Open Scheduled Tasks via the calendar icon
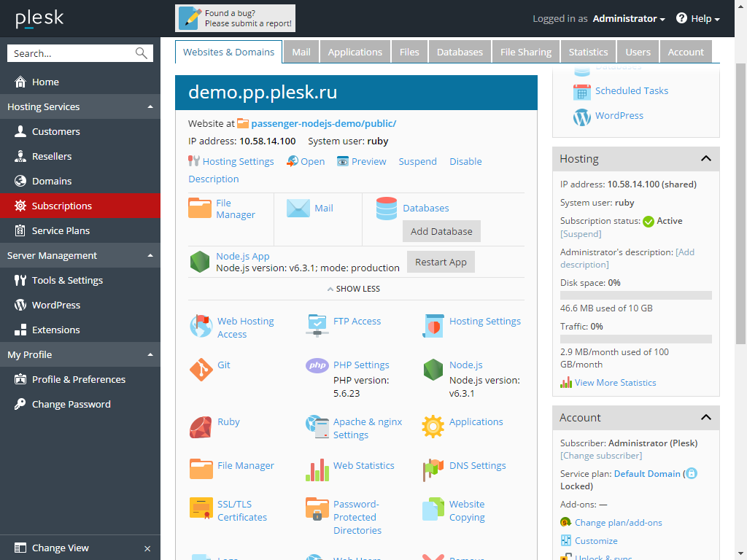The image size is (747, 560). 581,90
